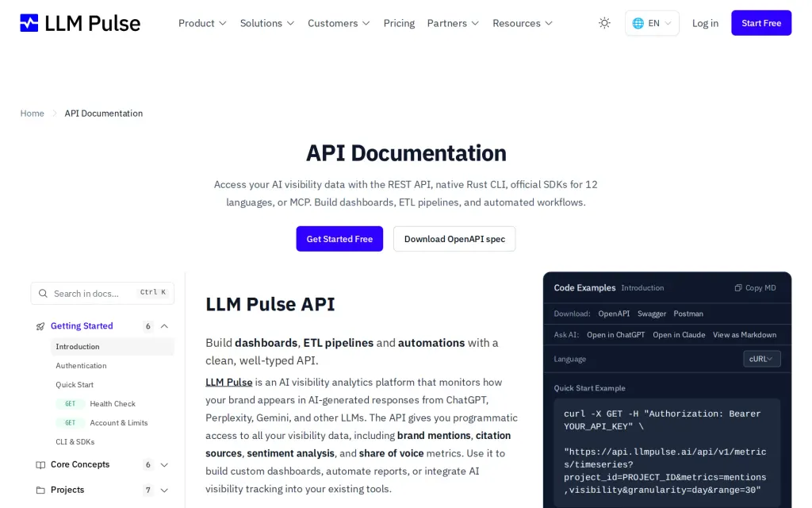Open the Account & Limits endpoint page
Image resolution: width=812 pixels, height=508 pixels.
coord(119,423)
